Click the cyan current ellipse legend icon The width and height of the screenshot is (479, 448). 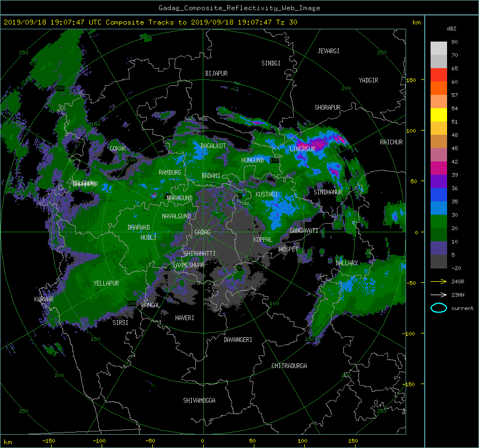coord(439,308)
